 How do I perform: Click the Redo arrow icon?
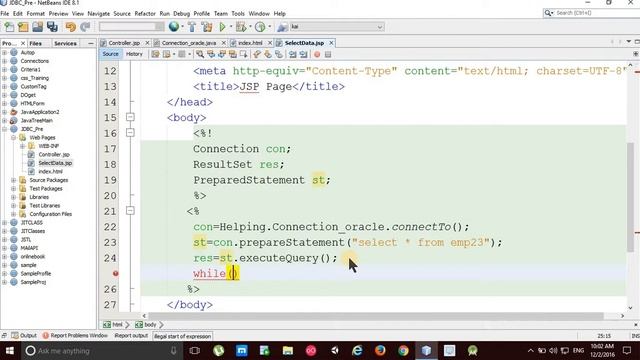tap(85, 27)
